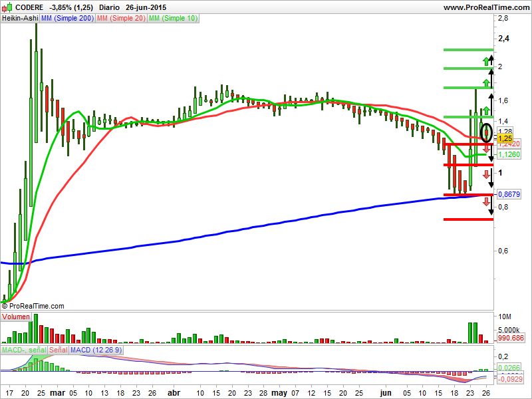Open the Heikin-Ashi chart type selector

click(x=20, y=19)
